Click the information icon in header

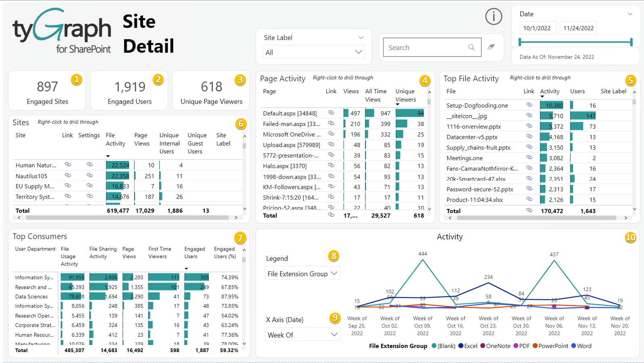point(493,17)
